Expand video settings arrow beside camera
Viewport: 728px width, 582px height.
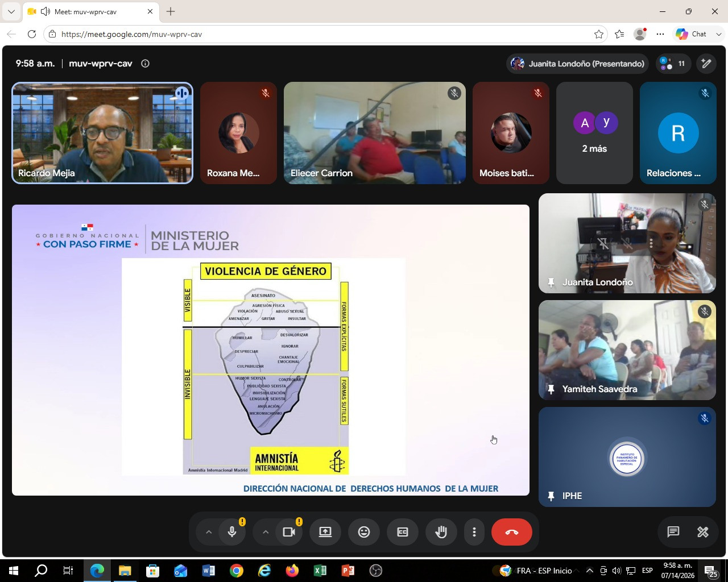click(x=266, y=532)
